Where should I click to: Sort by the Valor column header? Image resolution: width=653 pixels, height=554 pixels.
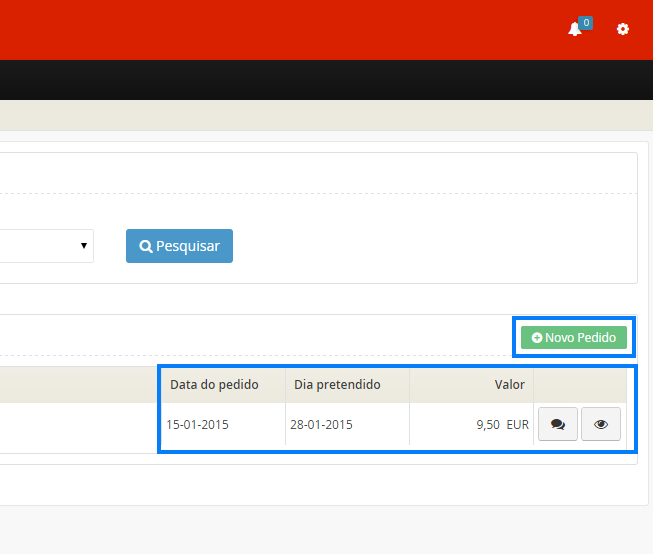point(509,385)
